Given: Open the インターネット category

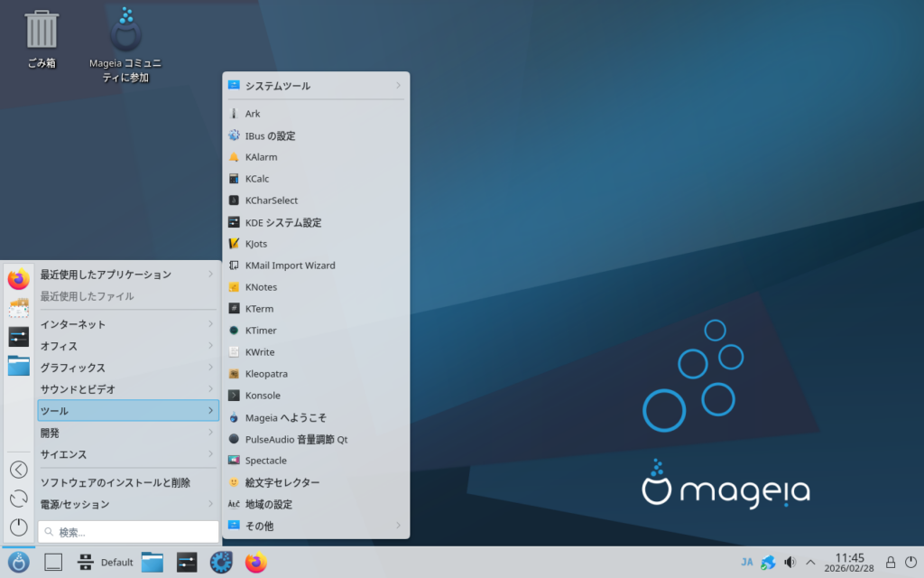Looking at the screenshot, I should pos(128,324).
